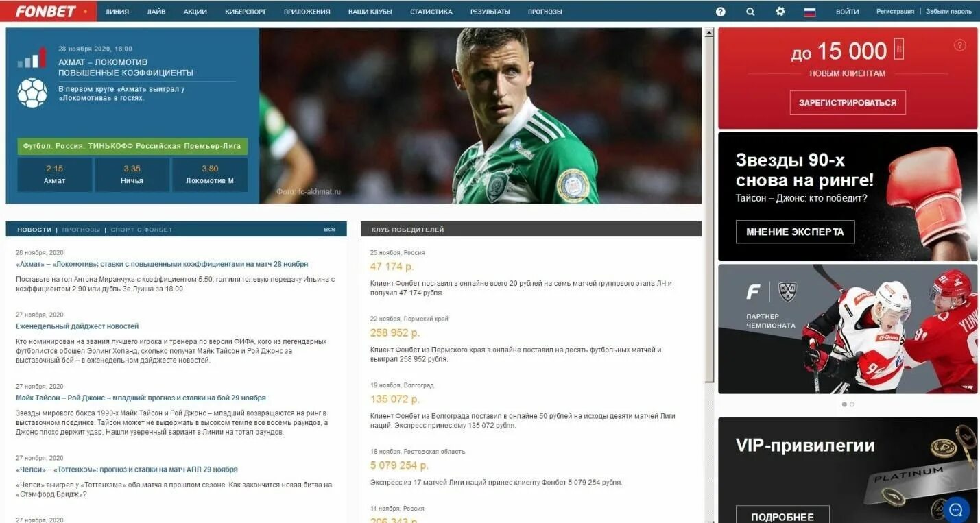Open the chat support bubble icon

pos(956,509)
